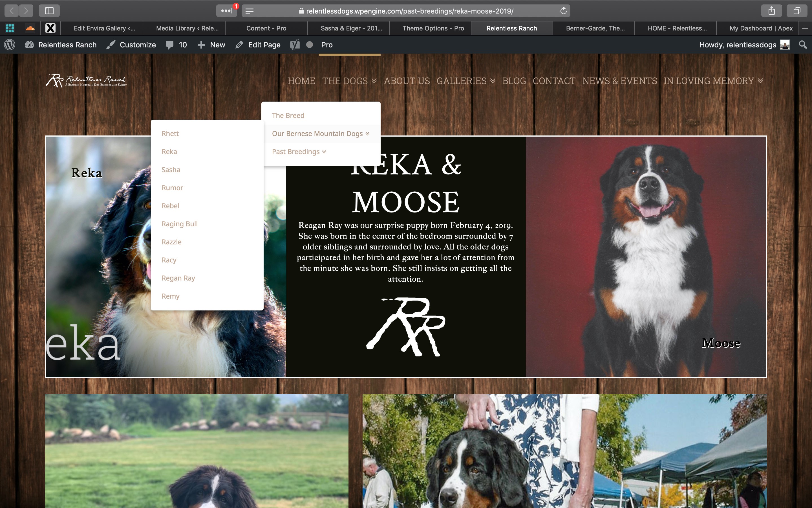Screen dimensions: 812x508
Task: Click Edit Page in admin bar
Action: click(x=258, y=45)
